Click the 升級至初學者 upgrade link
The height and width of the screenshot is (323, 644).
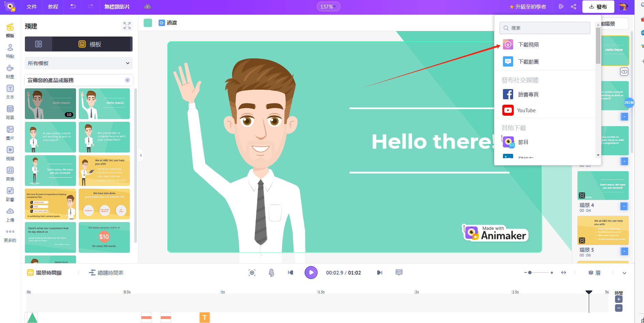(530, 6)
